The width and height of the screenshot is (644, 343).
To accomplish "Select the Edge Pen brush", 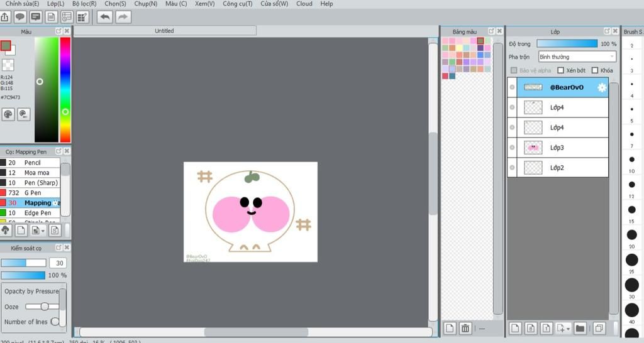I will (x=30, y=213).
